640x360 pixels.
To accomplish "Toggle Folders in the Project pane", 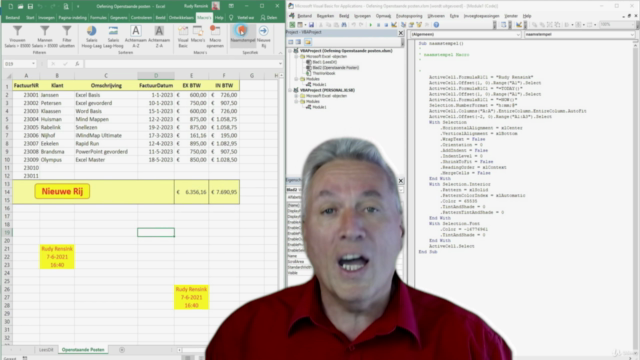I will (x=308, y=42).
